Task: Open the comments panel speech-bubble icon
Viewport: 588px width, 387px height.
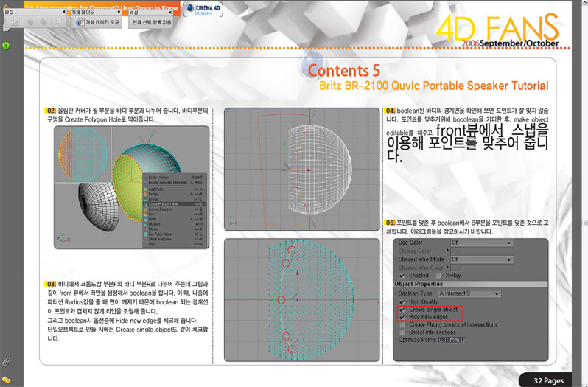Action: coord(6,380)
